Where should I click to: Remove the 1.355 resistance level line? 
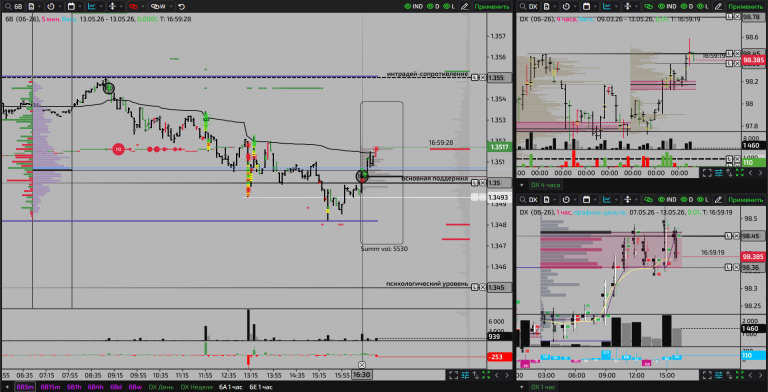tap(482, 77)
